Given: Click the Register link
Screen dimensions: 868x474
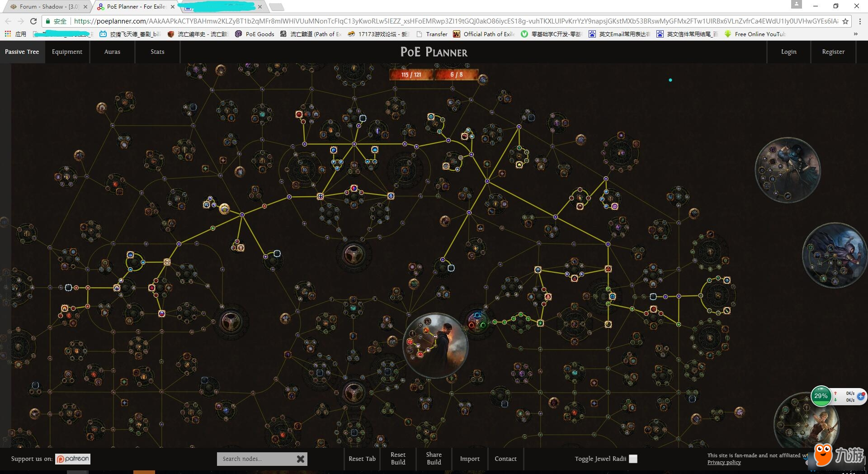Looking at the screenshot, I should [833, 52].
